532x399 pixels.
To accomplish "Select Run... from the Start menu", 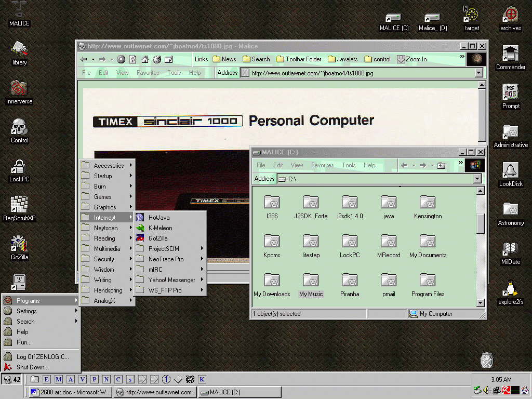I will pos(41,342).
